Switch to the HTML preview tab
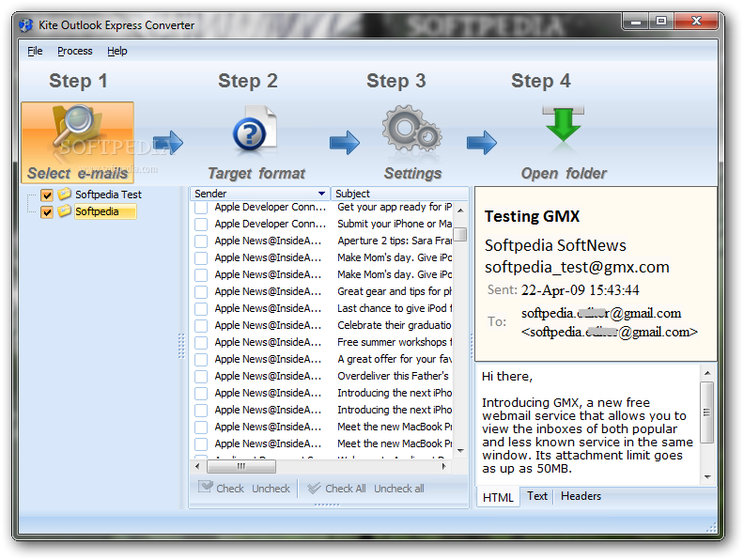 (498, 497)
